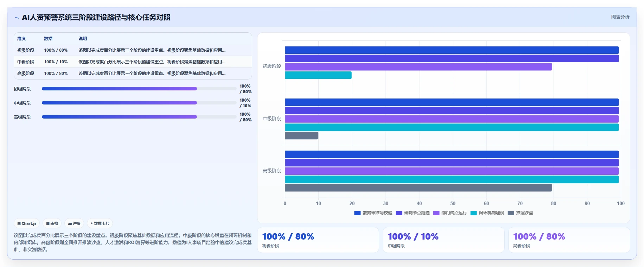The image size is (644, 267).
Task: Select the 中级阶段 cell in the table
Action: pos(26,62)
